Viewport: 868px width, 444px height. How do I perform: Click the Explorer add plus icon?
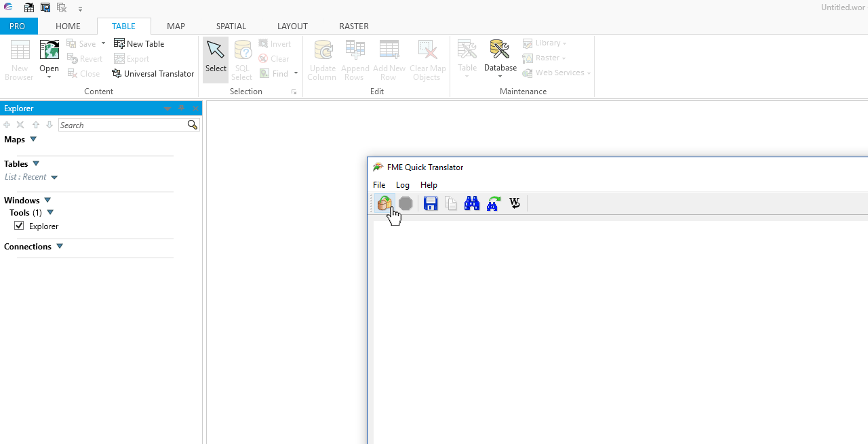[x=7, y=125]
